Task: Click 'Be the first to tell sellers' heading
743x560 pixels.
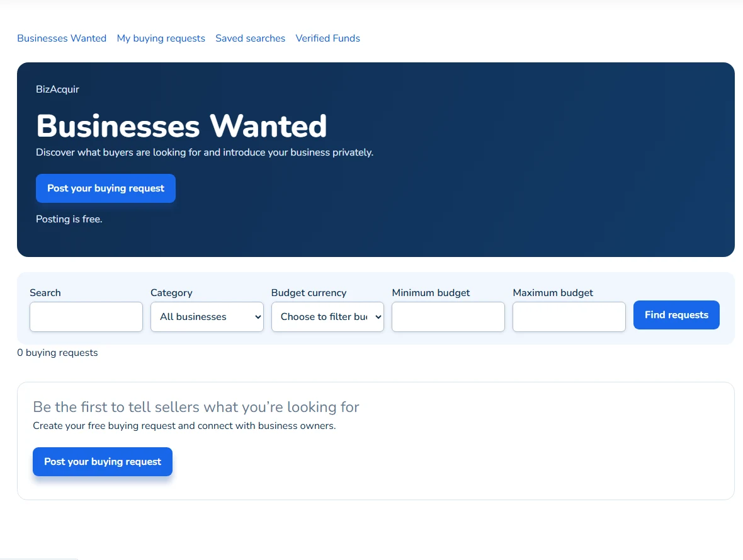Action: tap(196, 407)
